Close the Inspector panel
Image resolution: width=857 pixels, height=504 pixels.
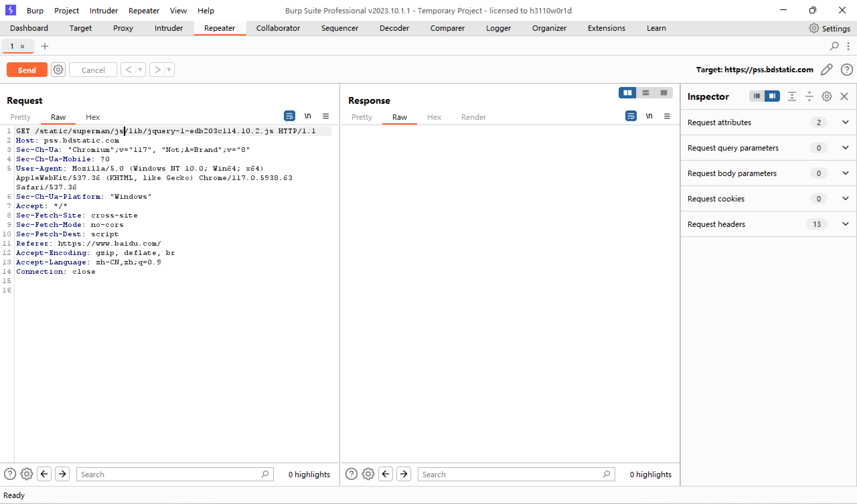coord(844,96)
